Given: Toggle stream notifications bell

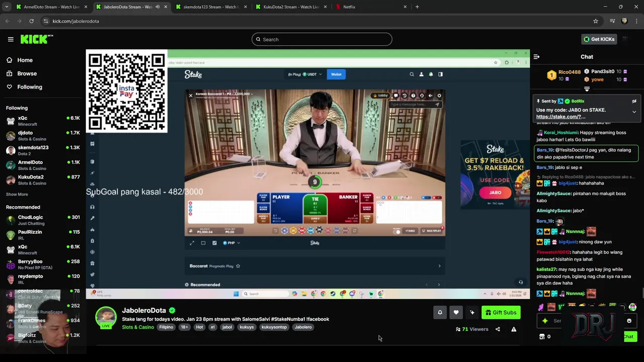Looking at the screenshot, I should tap(440, 312).
